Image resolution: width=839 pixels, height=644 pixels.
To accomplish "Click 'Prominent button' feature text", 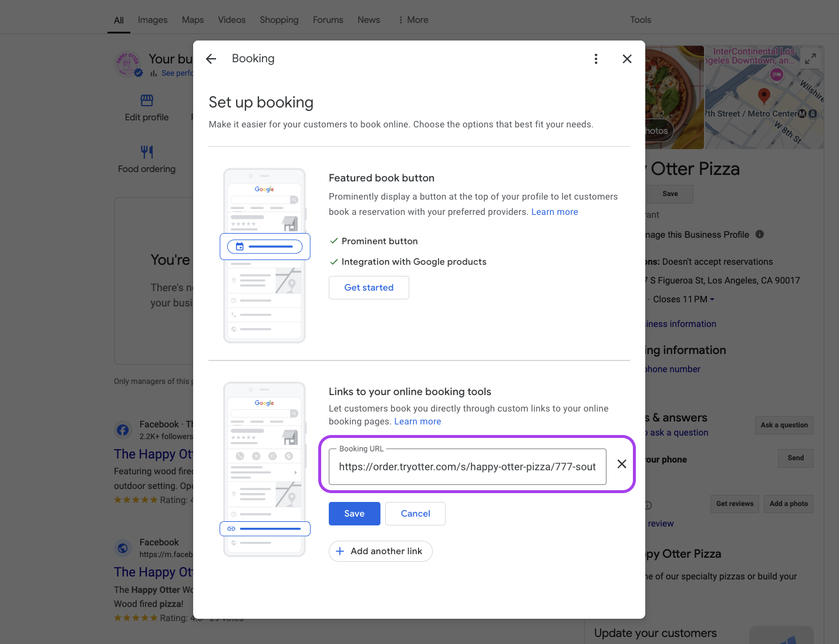I will click(380, 241).
